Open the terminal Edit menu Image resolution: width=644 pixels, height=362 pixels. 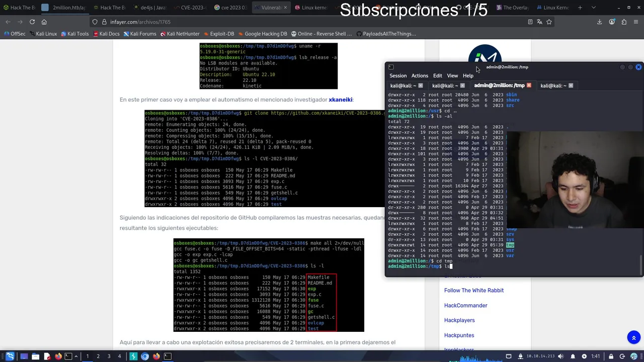438,75
